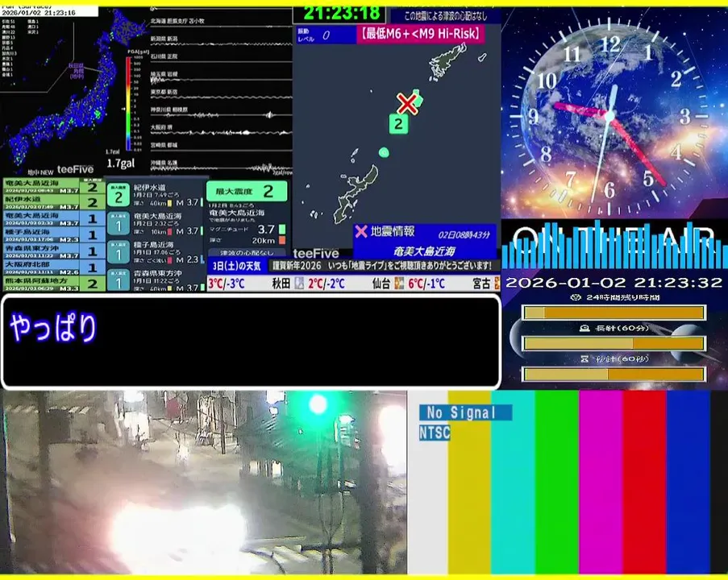Viewport: 728px width, 580px height.
Task: Select the blue 種子島近海 M2.3 list row
Action: pyautogui.click(x=54, y=234)
